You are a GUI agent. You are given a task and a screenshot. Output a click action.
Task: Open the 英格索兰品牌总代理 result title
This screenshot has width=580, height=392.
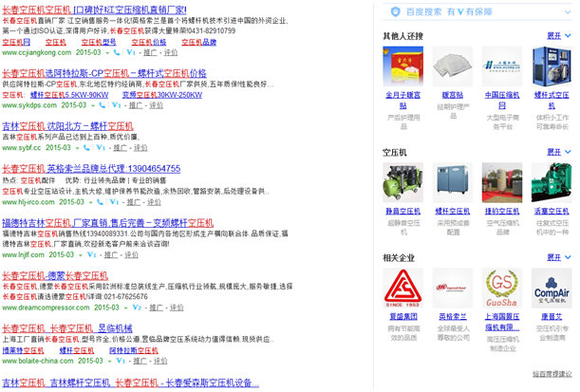(91, 169)
